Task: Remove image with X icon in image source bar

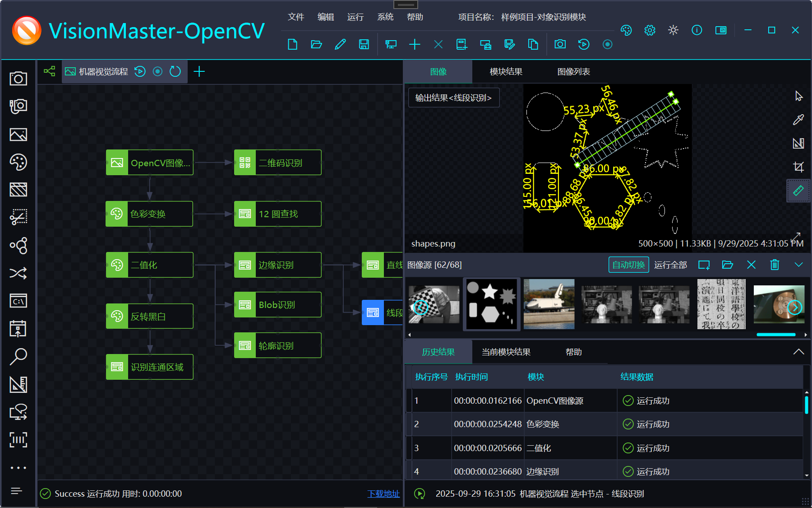Action: [751, 265]
